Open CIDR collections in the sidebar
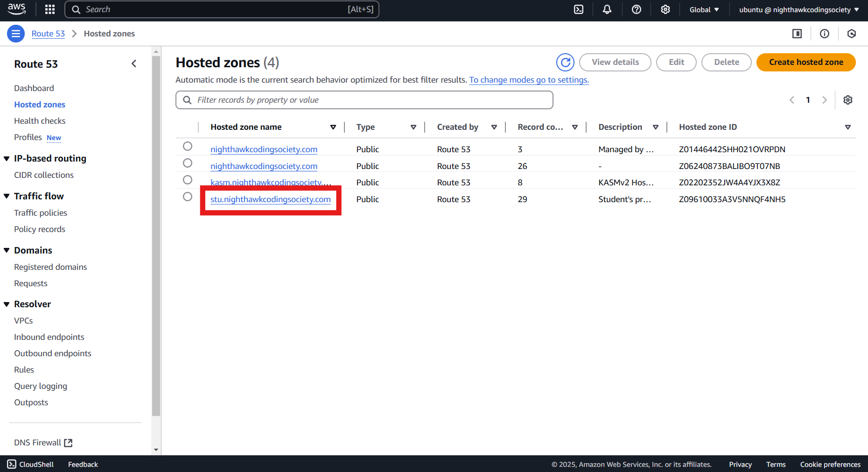868x472 pixels. click(44, 175)
